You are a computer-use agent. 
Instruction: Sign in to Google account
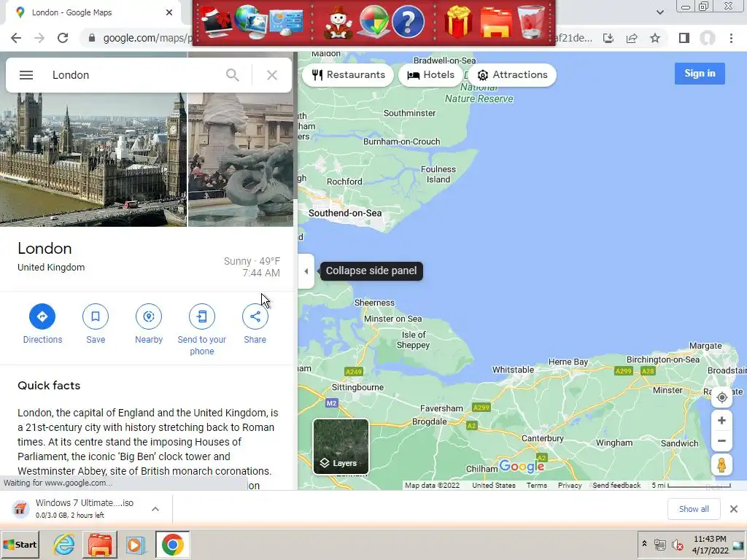click(700, 74)
